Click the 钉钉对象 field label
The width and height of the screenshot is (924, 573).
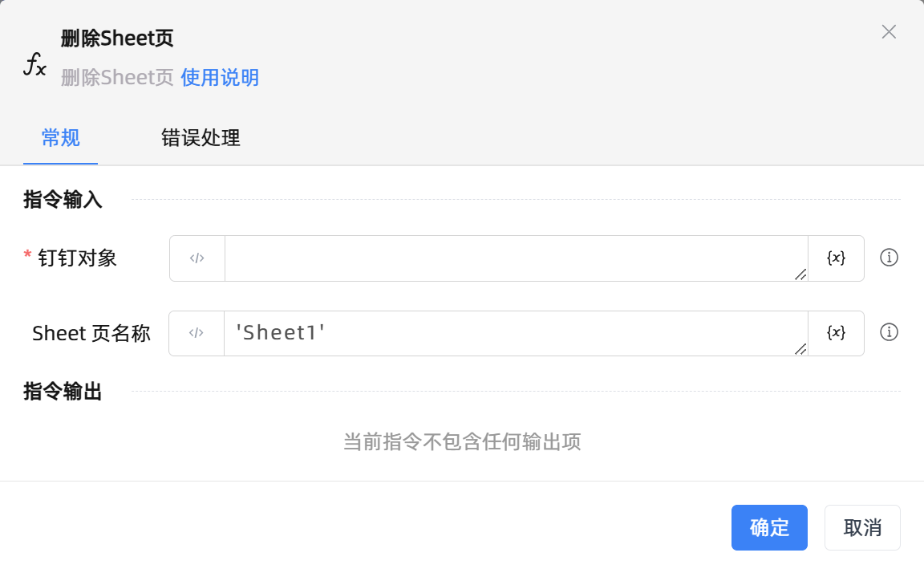(x=77, y=258)
